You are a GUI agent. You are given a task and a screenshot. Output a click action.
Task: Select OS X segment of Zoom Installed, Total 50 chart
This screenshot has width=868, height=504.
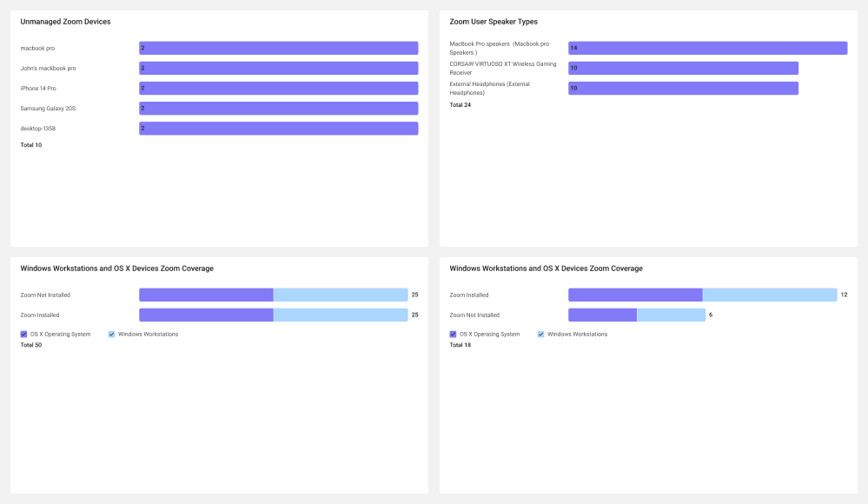pos(206,315)
